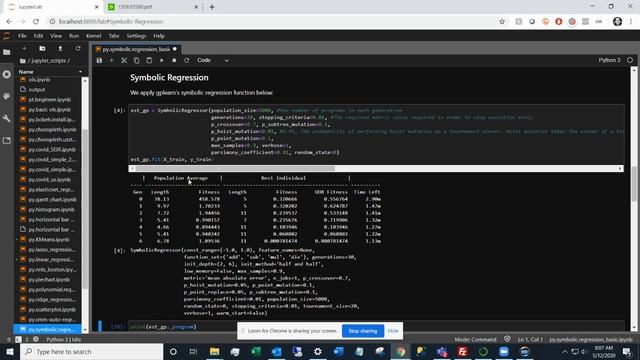Image resolution: width=640 pixels, height=360 pixels.
Task: Refresh the file list
Action: point(78,49)
